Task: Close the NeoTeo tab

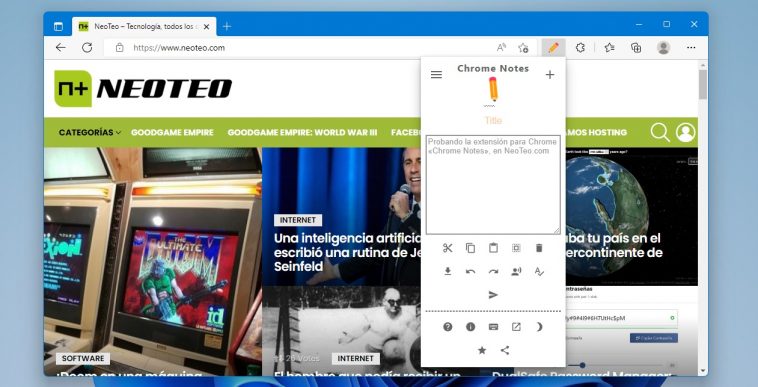Action: point(206,27)
